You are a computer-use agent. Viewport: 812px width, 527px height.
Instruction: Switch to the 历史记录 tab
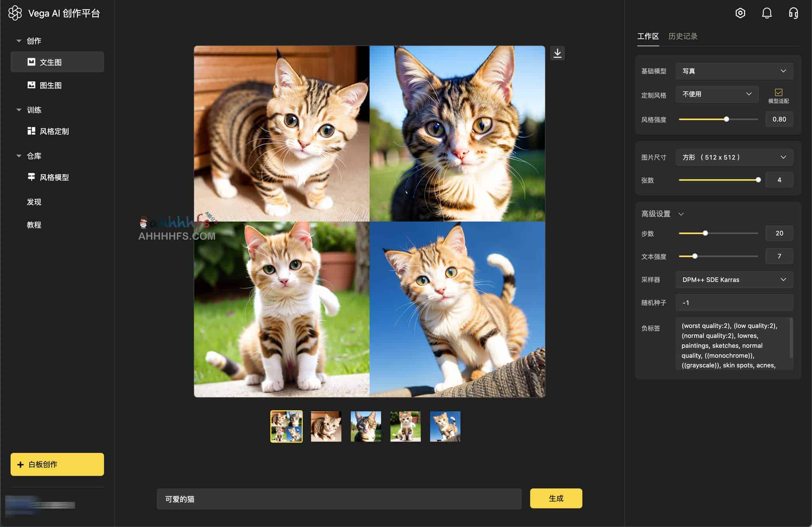click(682, 36)
